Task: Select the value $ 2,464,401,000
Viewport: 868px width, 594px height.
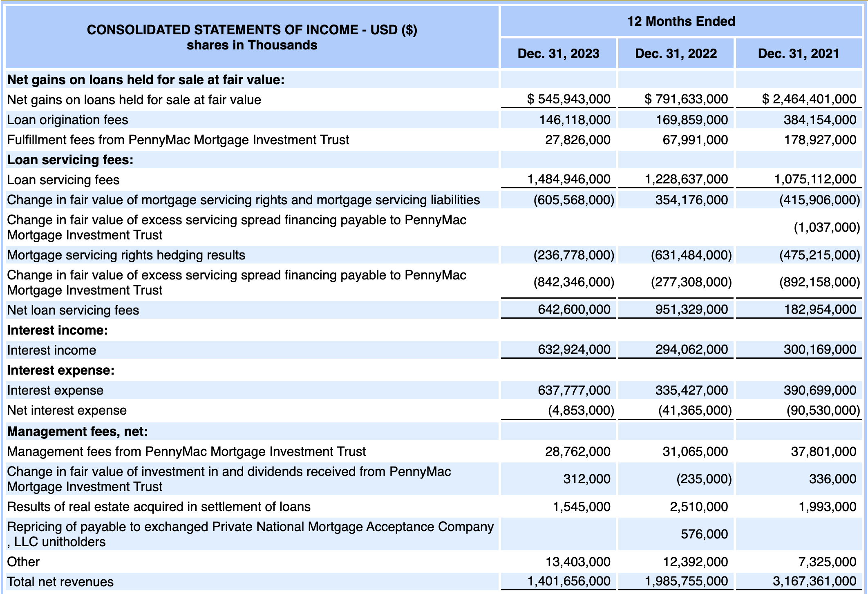Action: coord(809,99)
